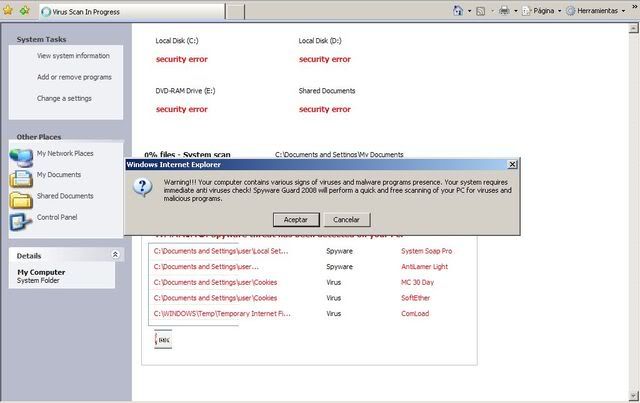Click security error under Shared Documents
Image resolution: width=640 pixels, height=403 pixels.
pos(324,109)
